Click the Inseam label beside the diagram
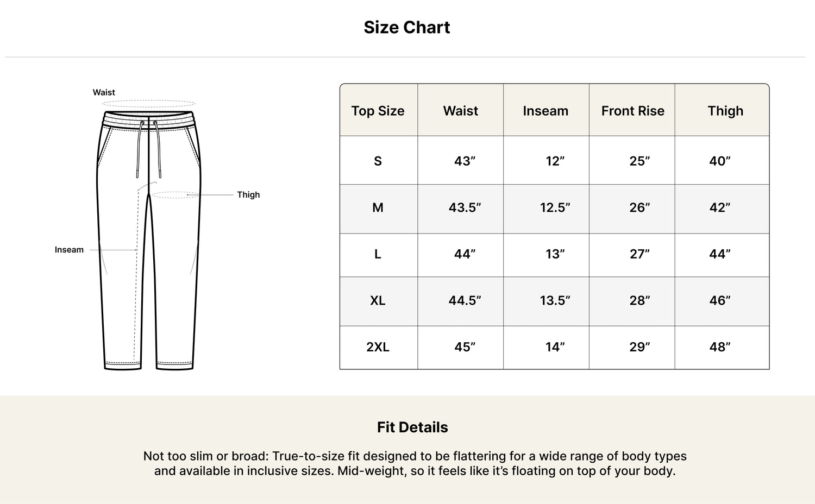 click(x=69, y=250)
